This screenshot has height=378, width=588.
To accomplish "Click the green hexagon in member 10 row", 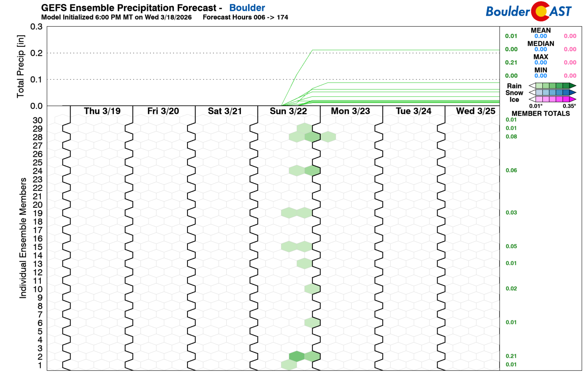I will 312,289.
